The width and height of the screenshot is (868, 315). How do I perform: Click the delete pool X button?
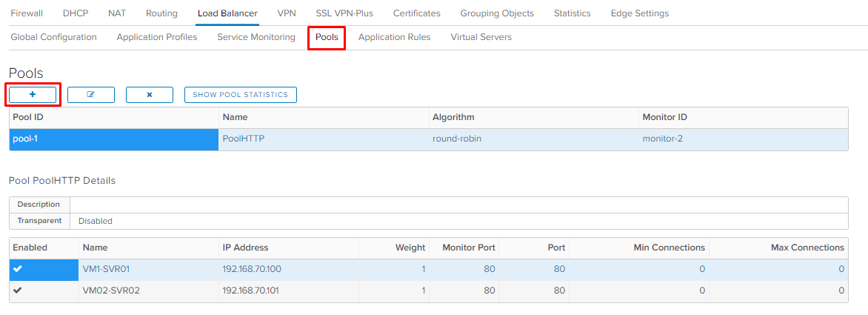click(x=150, y=95)
